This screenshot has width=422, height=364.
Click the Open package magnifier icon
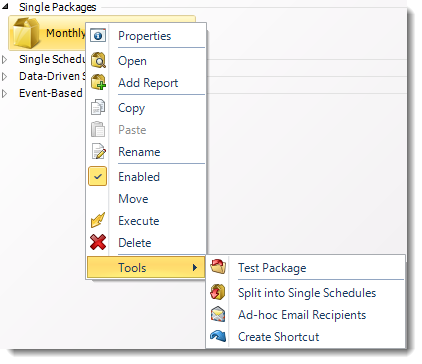[98, 60]
